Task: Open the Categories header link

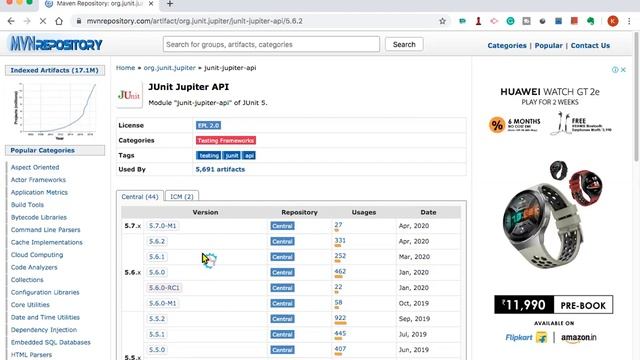Action: tap(507, 45)
